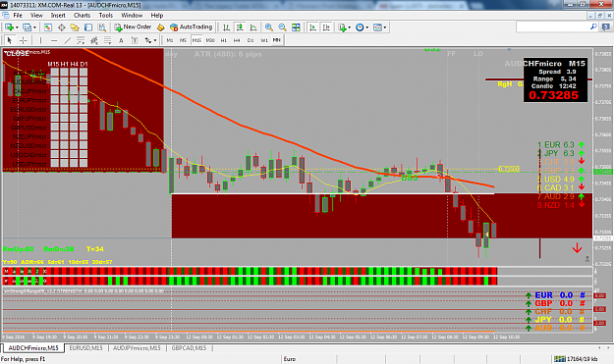Expand the Indicators dropdown arrow
Screen dimensions: 614x364
click(x=349, y=27)
